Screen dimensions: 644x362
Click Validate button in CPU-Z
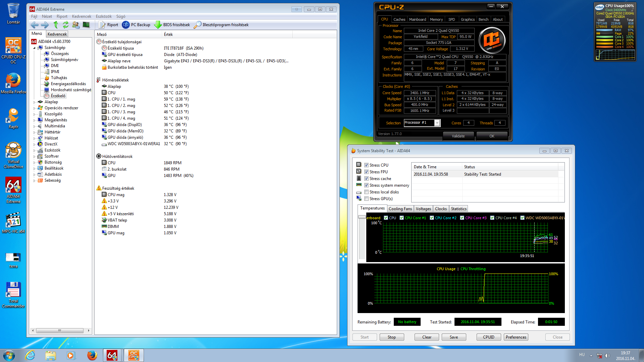click(458, 136)
